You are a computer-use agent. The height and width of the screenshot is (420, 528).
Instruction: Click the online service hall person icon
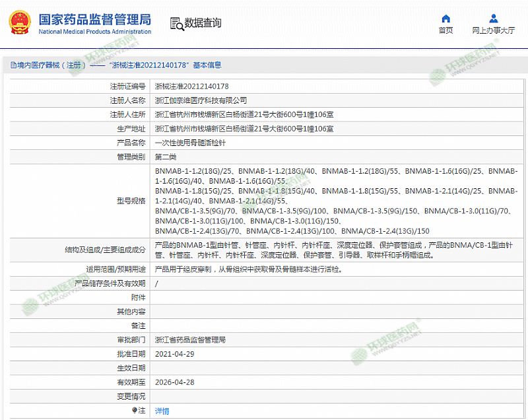tap(493, 18)
